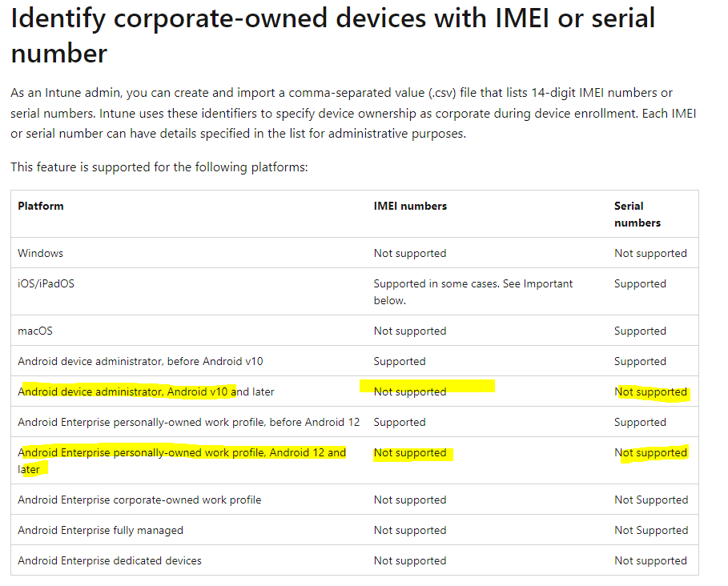
Task: Click the intro paragraph about Intune admin
Action: point(353,113)
